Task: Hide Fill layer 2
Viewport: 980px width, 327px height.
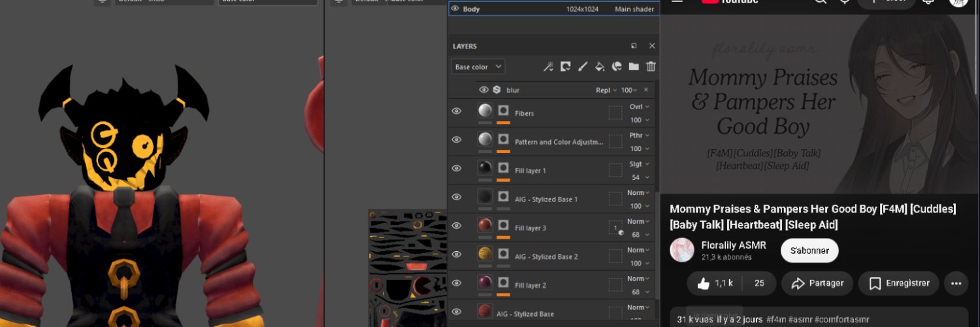Action: (x=457, y=283)
